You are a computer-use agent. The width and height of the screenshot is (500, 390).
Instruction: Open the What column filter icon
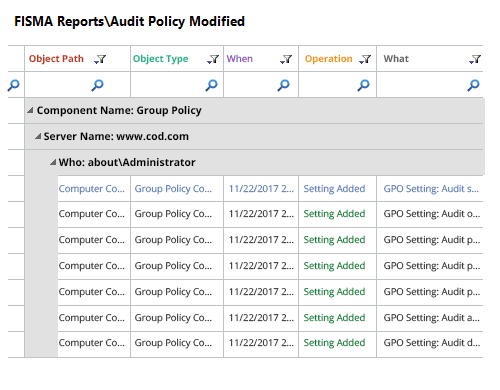coord(475,59)
